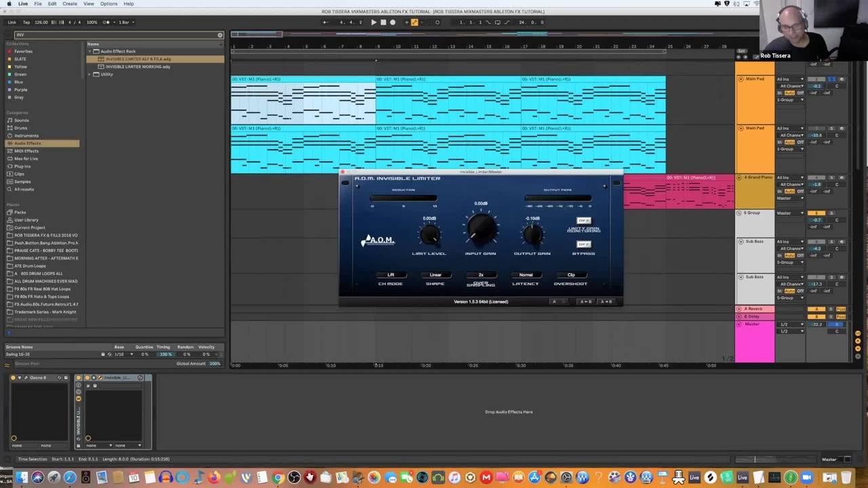Image resolution: width=868 pixels, height=488 pixels.
Task: Open the Help menu
Action: (129, 3)
